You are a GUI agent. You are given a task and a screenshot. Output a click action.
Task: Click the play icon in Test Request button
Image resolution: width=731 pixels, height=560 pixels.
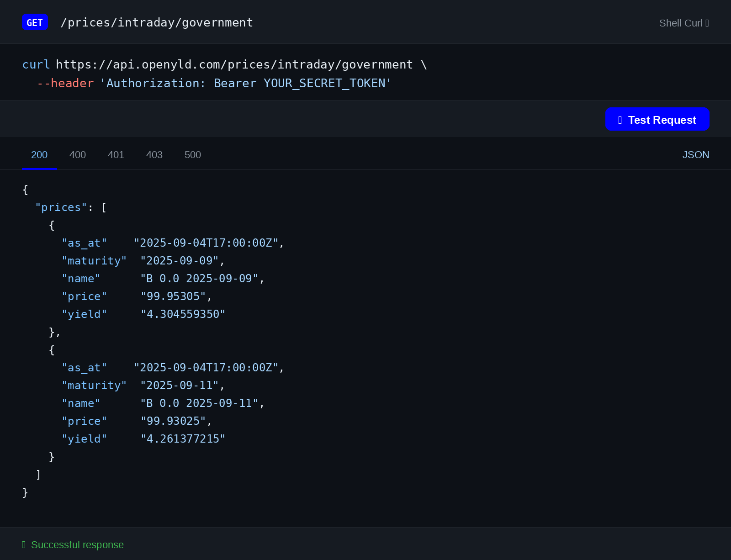[x=620, y=120]
